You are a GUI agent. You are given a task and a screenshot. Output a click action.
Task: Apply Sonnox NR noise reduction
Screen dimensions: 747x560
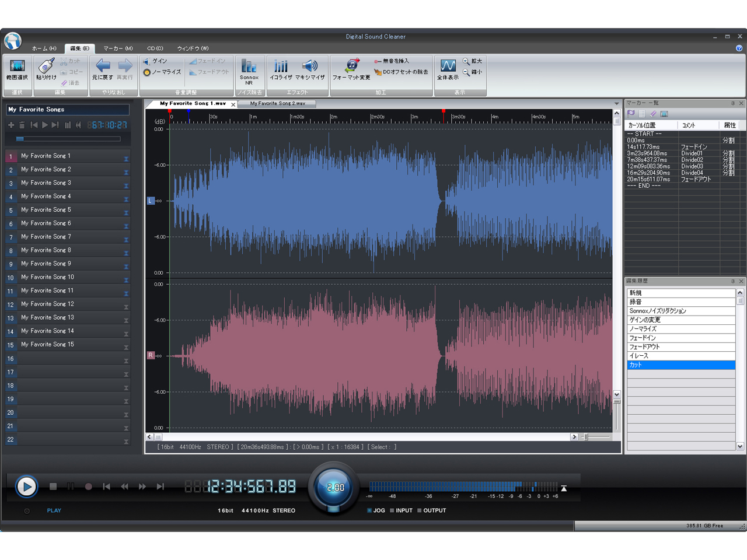[250, 69]
